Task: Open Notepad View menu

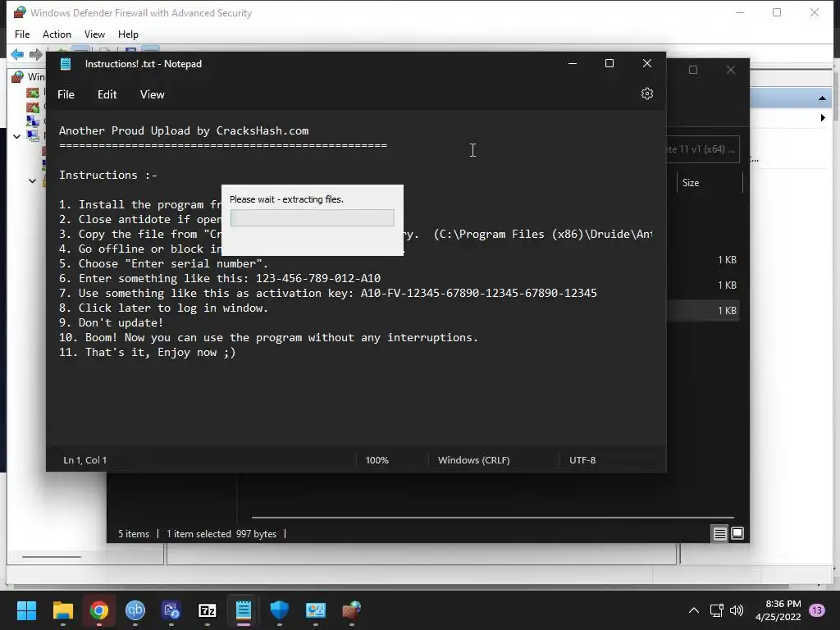Action: point(152,94)
